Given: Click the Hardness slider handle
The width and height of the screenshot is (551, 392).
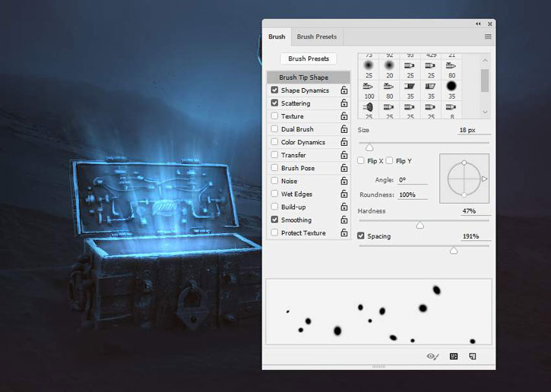Looking at the screenshot, I should 420,225.
